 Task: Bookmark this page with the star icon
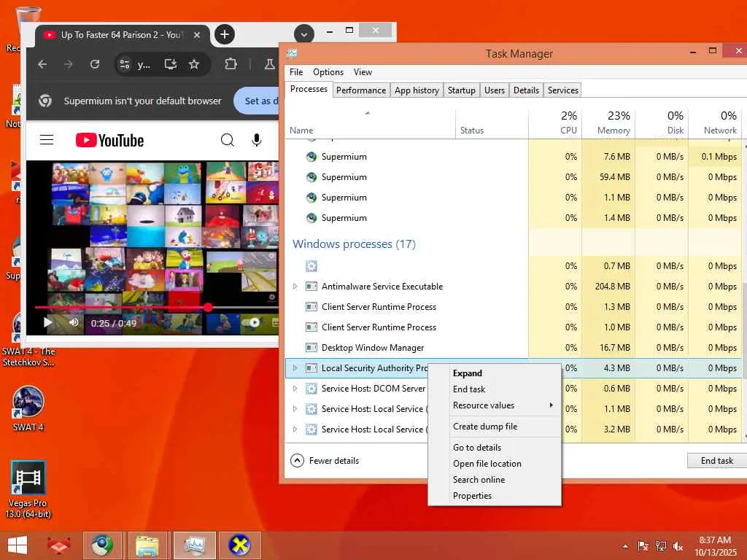tap(194, 64)
